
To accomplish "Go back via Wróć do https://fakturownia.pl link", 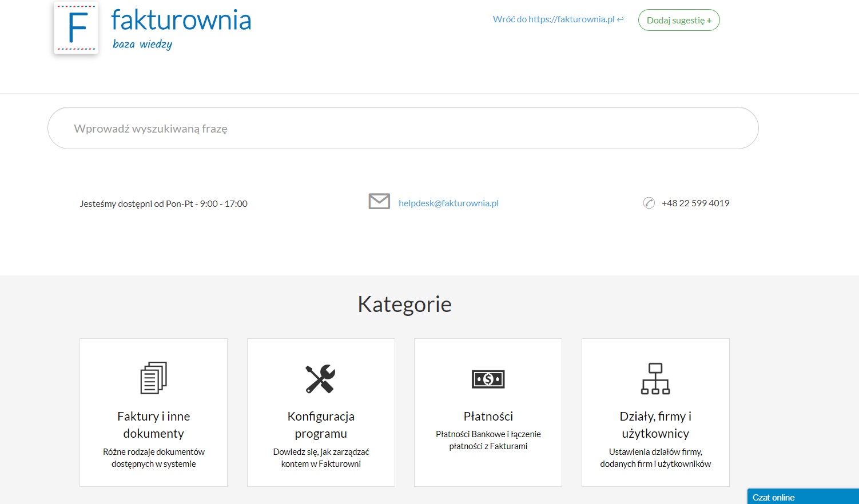I will click(x=558, y=19).
